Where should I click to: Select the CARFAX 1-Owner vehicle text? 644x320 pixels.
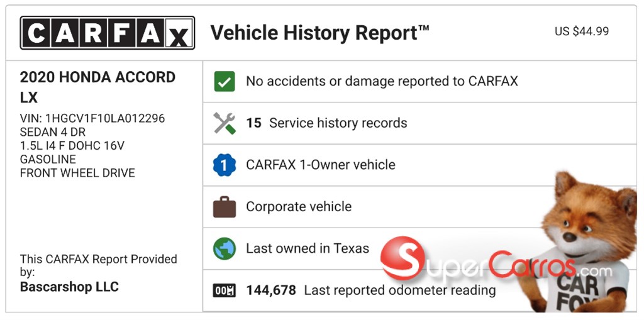(321, 165)
